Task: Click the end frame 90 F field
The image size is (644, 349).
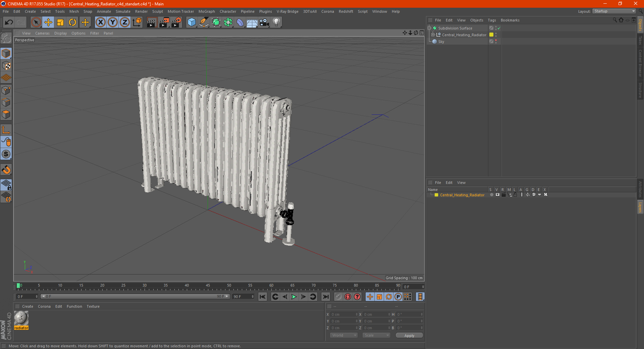Action: tap(243, 297)
